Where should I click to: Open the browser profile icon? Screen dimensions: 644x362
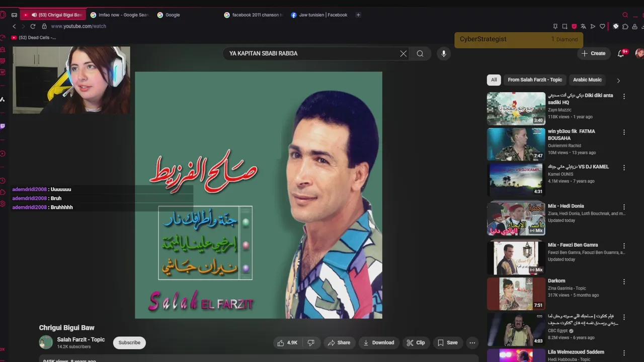click(634, 26)
